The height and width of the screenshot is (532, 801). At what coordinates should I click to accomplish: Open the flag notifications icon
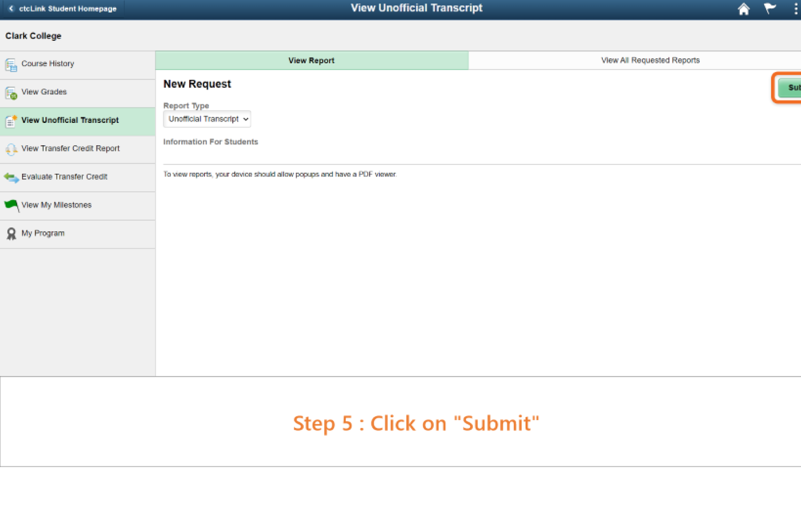[769, 8]
